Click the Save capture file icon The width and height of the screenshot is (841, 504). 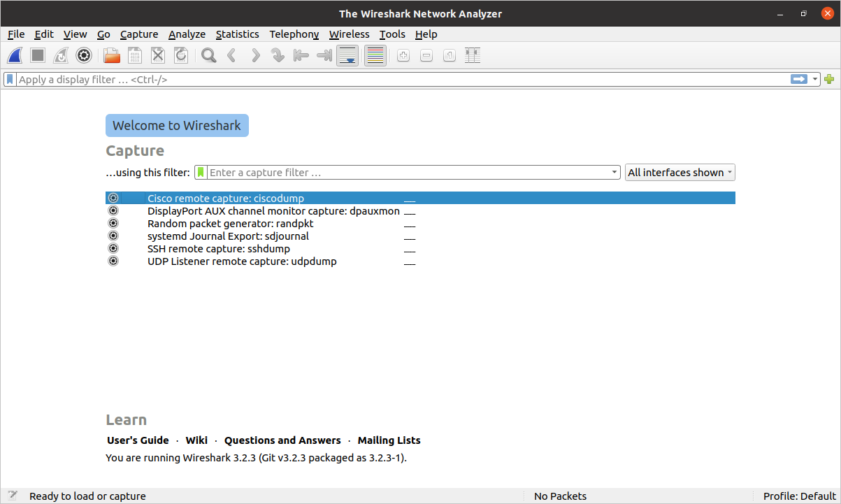point(135,55)
